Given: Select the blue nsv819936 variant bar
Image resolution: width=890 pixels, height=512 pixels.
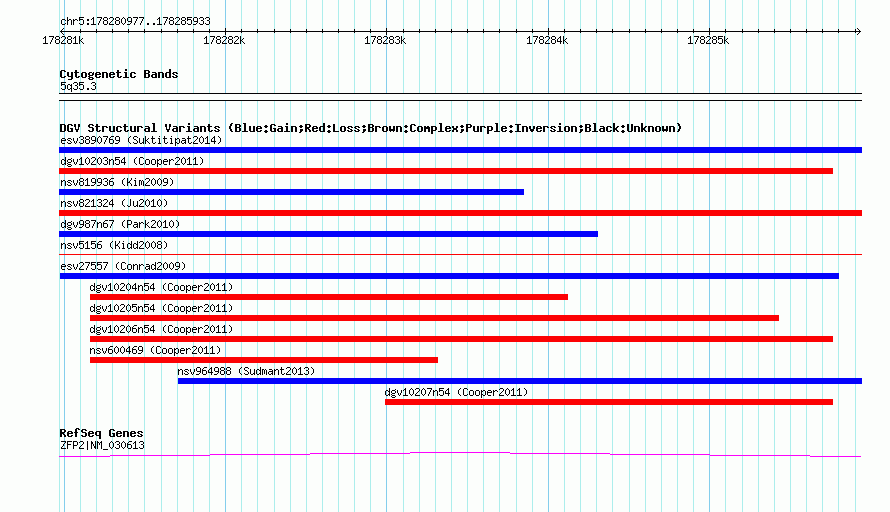Looking at the screenshot, I should tap(291, 192).
